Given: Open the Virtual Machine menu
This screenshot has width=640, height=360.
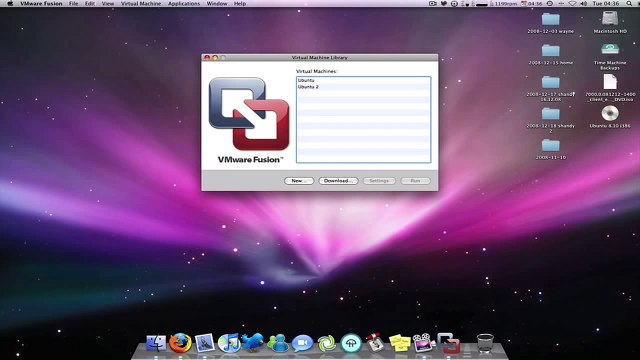Looking at the screenshot, I should pyautogui.click(x=141, y=3).
